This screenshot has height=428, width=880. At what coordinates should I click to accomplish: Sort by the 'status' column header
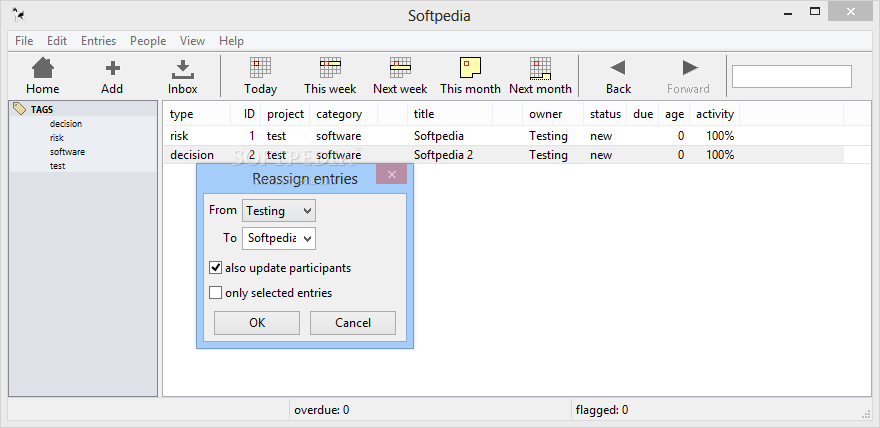coord(605,114)
